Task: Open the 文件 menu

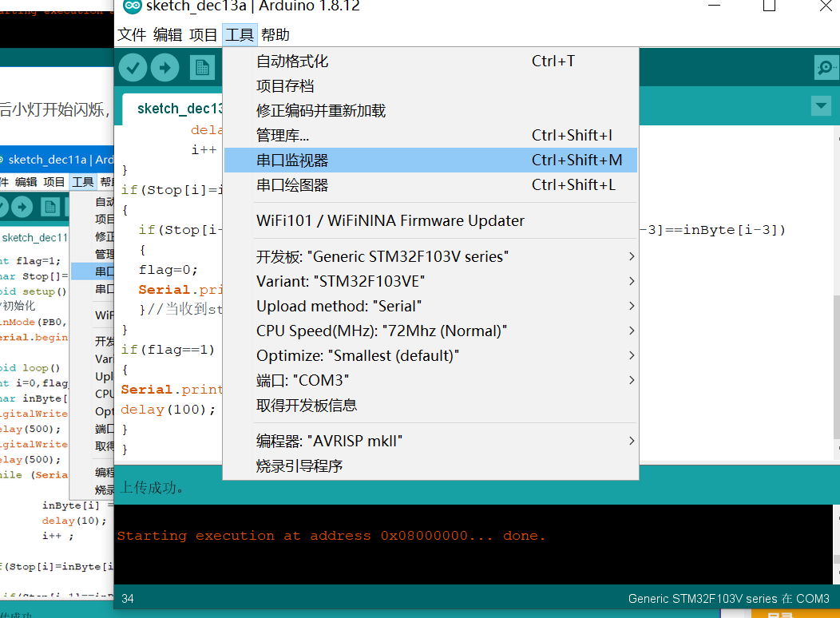Action: tap(132, 35)
